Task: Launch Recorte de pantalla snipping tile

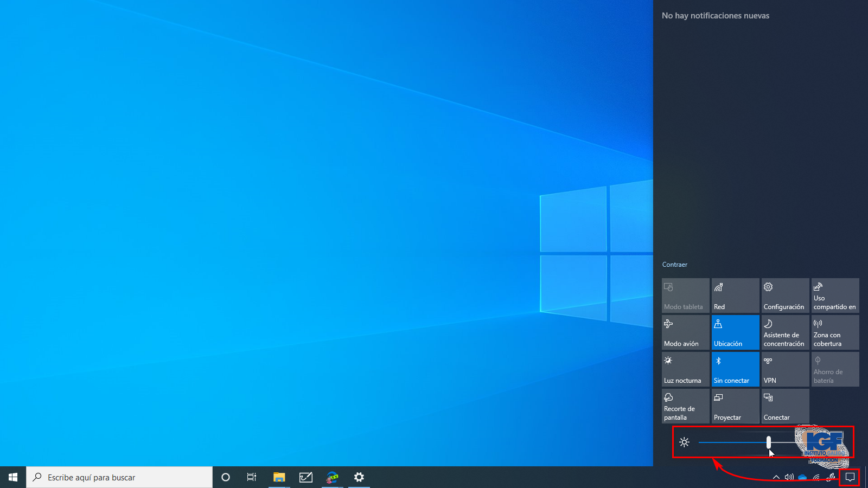Action: (x=685, y=406)
